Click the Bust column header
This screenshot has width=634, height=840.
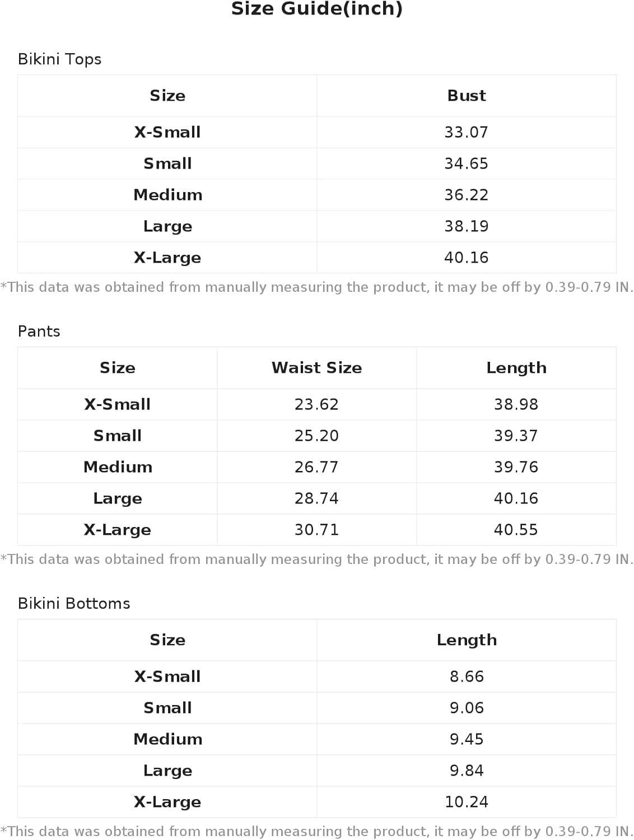(x=466, y=96)
